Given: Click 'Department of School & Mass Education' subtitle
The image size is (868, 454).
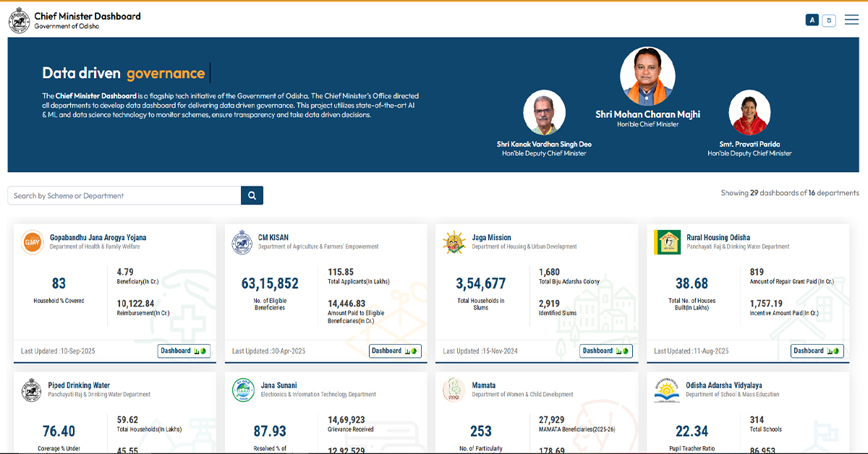Looking at the screenshot, I should pos(733,395).
